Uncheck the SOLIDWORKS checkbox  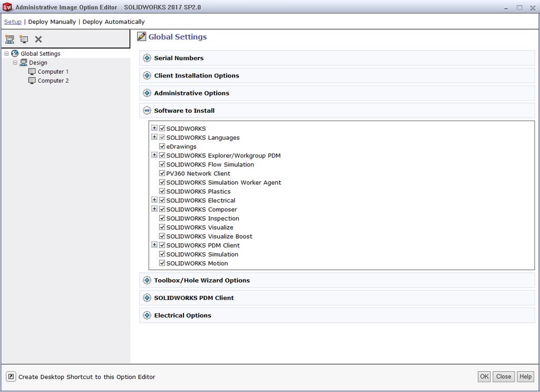point(162,128)
